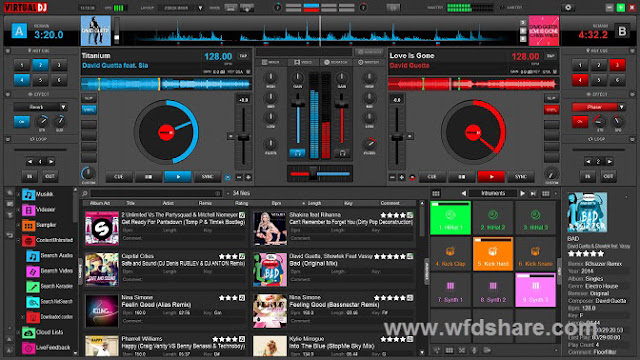Click deck B loop OUT button
Image resolution: width=640 pixels, height=360 pixels.
pos(608,176)
